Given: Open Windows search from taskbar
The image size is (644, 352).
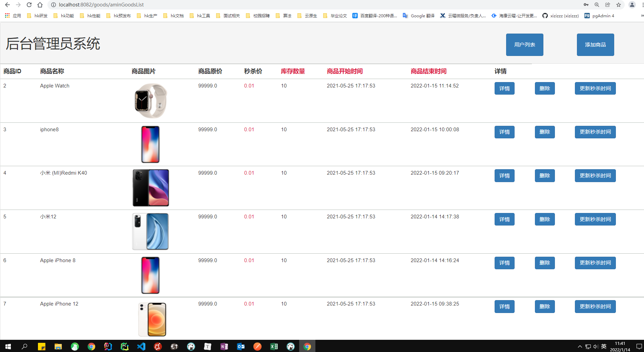Looking at the screenshot, I should pyautogui.click(x=24, y=346).
